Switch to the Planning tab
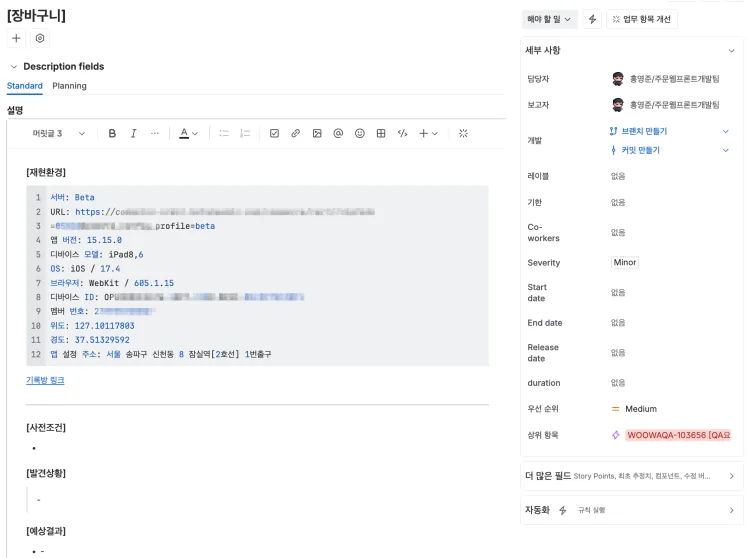Viewport: 750px width, 558px height. point(69,86)
